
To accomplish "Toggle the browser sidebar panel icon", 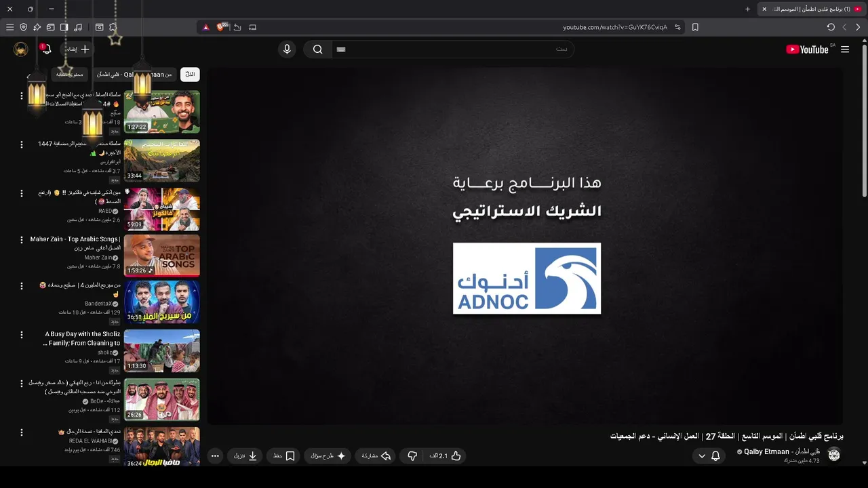I will coord(64,27).
